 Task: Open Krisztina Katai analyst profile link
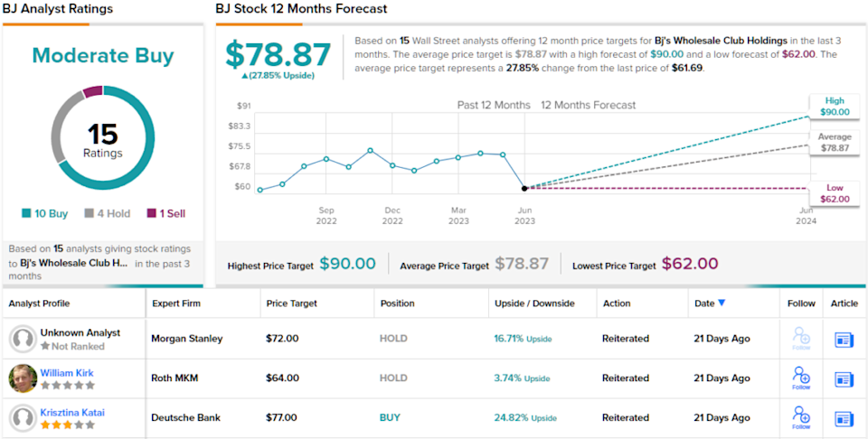tap(72, 412)
